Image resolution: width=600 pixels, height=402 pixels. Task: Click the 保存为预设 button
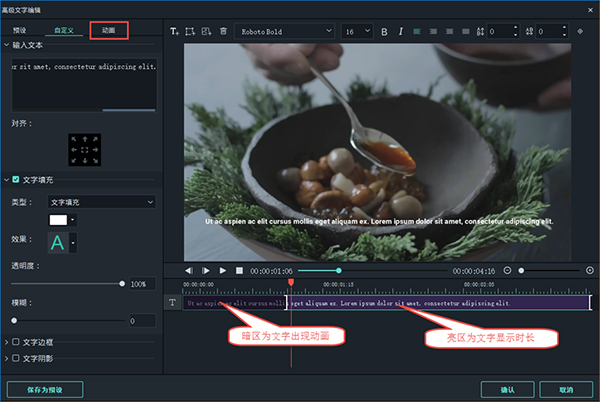pyautogui.click(x=44, y=388)
